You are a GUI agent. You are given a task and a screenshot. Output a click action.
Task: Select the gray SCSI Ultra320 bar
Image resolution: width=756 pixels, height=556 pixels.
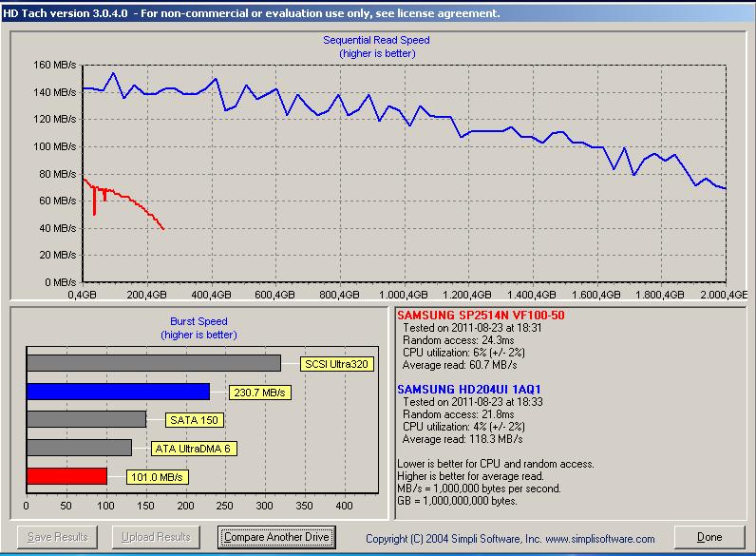153,363
